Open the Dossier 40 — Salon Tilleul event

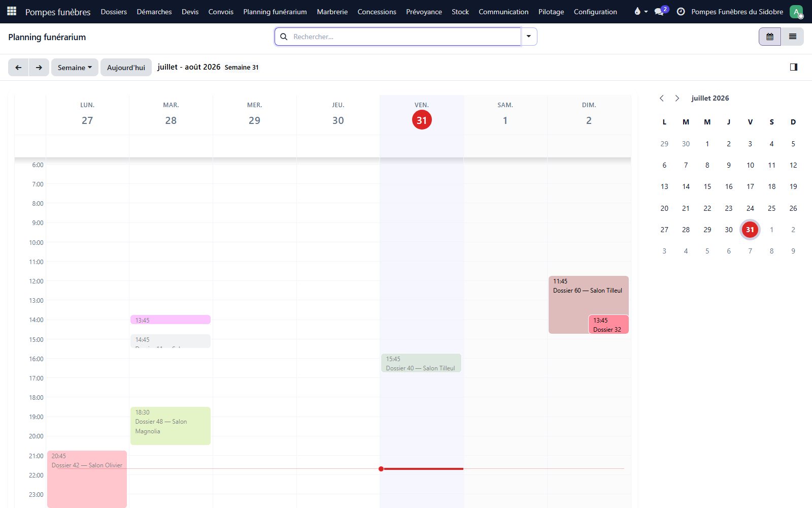click(421, 363)
